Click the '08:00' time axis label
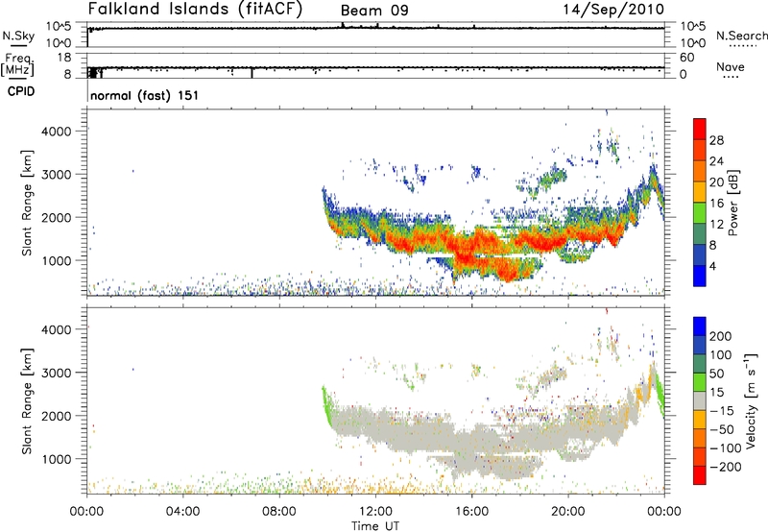The width and height of the screenshot is (768, 532). [279, 512]
